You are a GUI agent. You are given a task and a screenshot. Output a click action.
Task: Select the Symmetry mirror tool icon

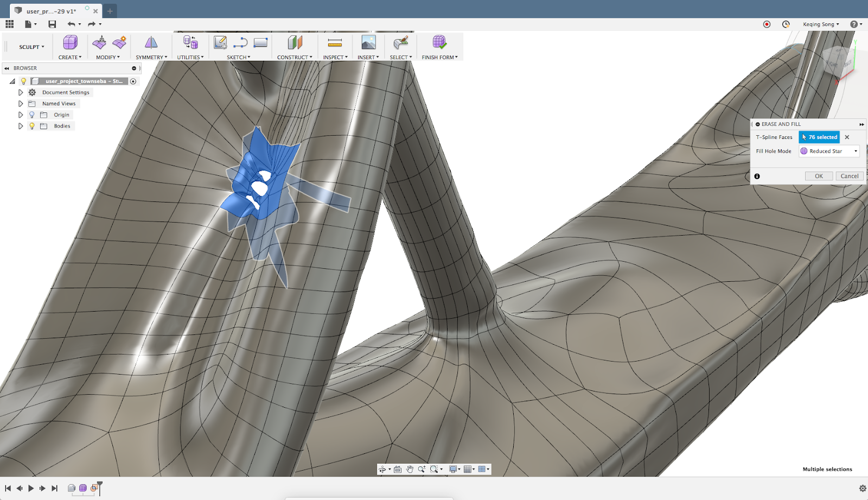coord(151,42)
